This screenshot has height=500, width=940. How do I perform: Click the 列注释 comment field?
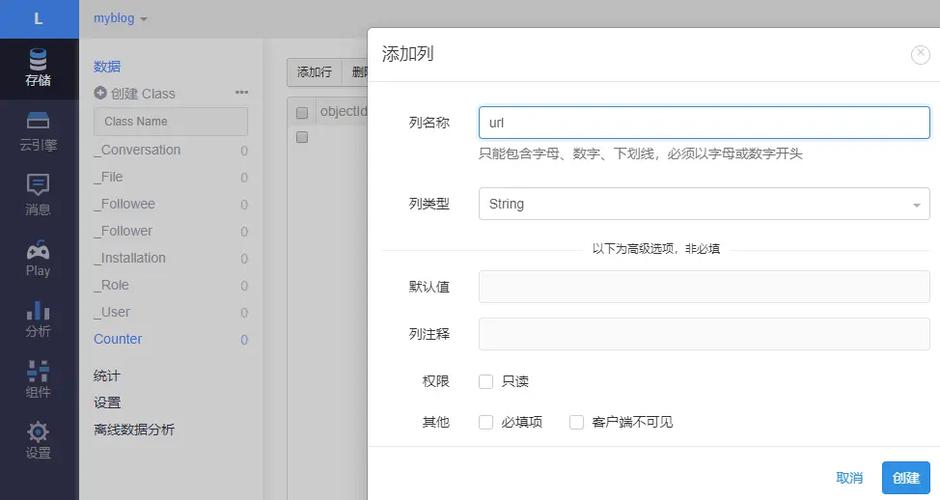[x=704, y=334]
